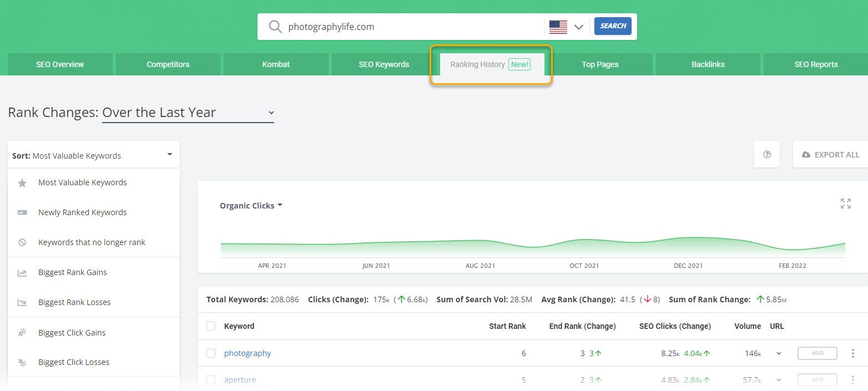Click the EXPORT ALL button

pyautogui.click(x=831, y=155)
